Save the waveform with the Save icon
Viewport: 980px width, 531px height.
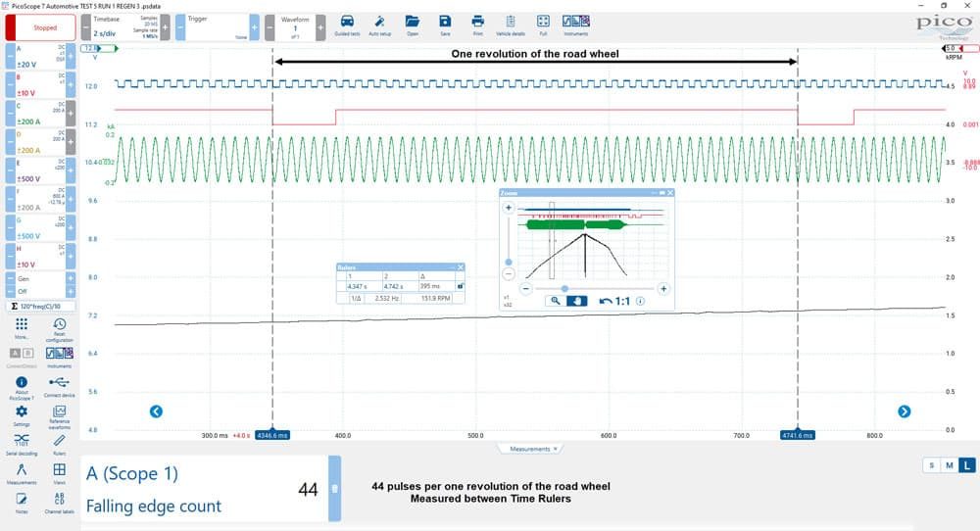(445, 25)
